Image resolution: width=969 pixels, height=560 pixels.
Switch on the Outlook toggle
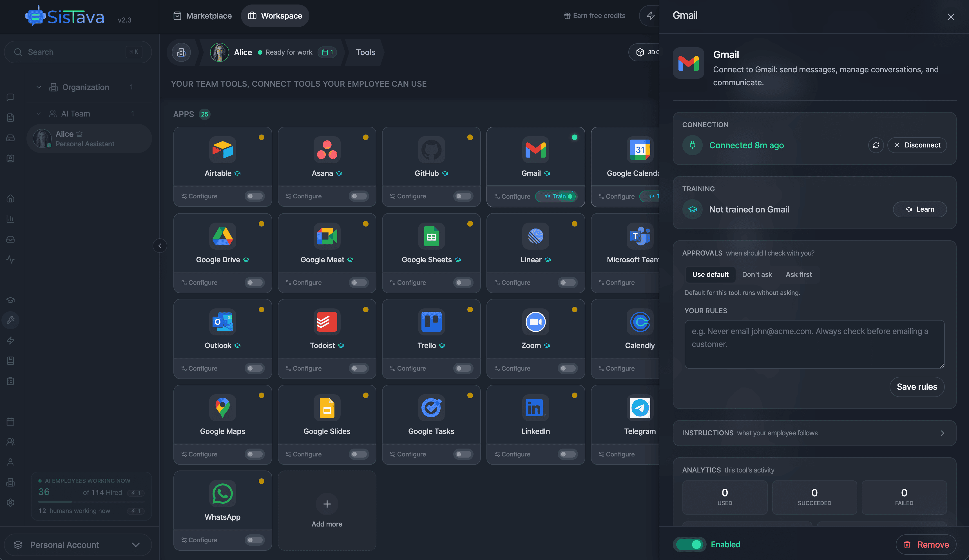[254, 368]
